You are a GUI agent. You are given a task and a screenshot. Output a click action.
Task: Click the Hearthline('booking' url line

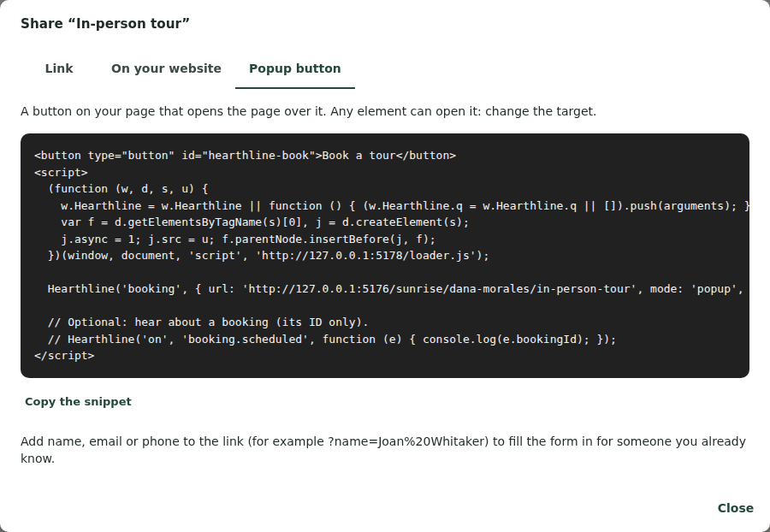tap(395, 289)
